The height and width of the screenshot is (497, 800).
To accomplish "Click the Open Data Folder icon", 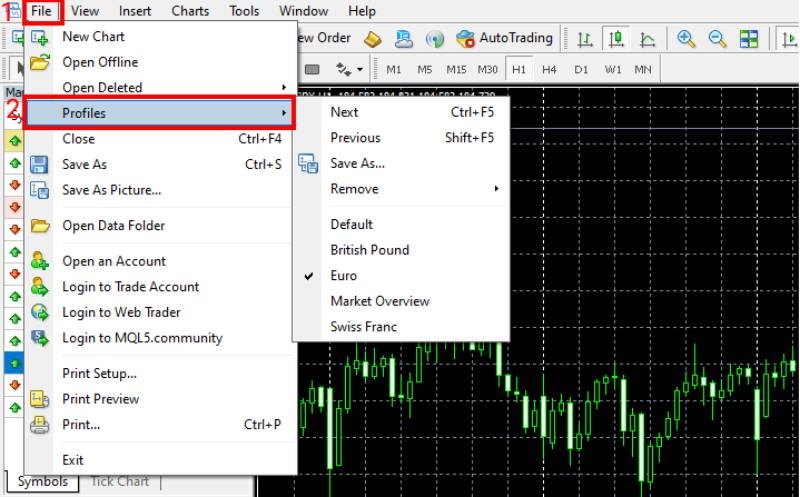I will pyautogui.click(x=39, y=226).
